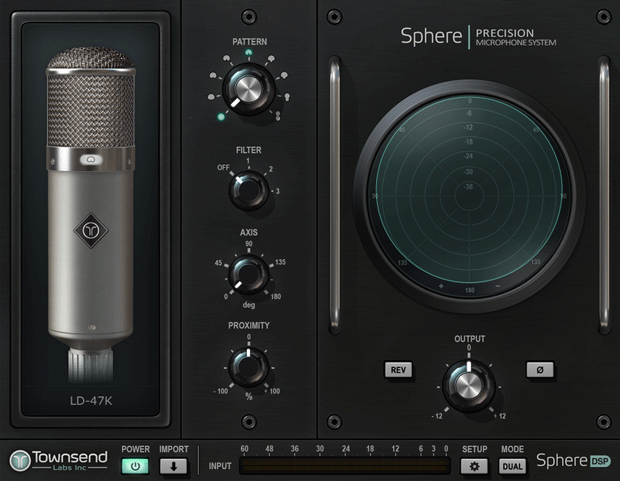The height and width of the screenshot is (481, 620).
Task: Open the LD-47K microphone model selector
Action: pos(91,404)
